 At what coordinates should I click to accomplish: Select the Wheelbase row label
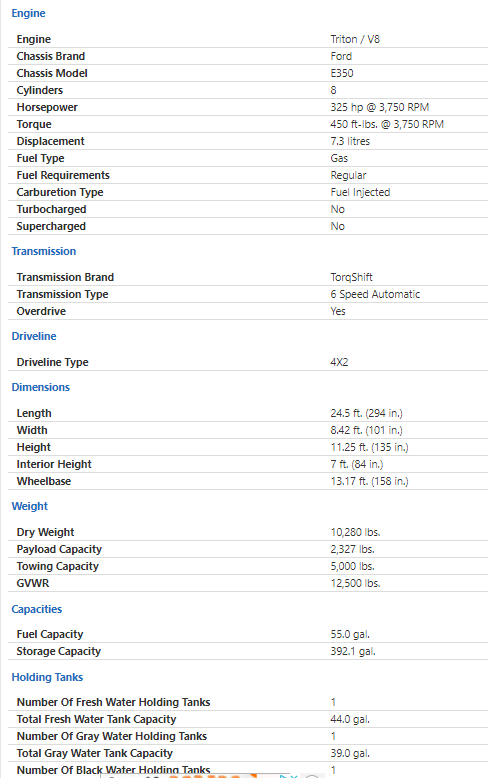point(44,481)
